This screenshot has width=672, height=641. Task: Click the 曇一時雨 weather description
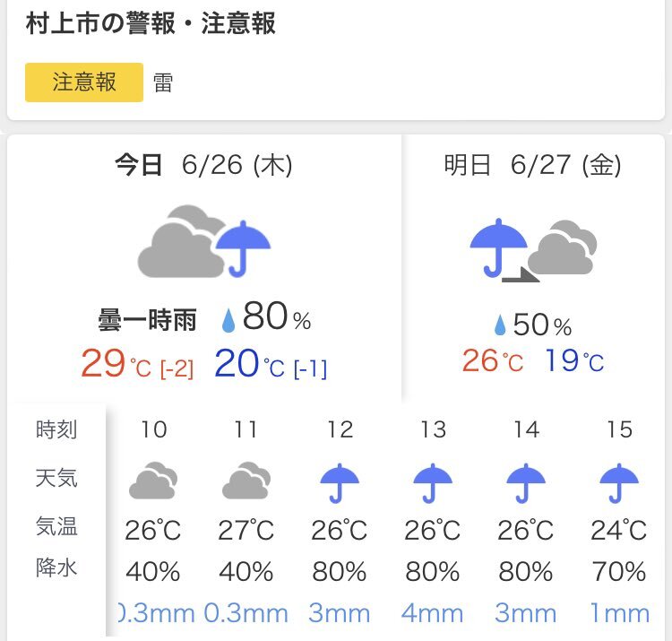coord(147,320)
